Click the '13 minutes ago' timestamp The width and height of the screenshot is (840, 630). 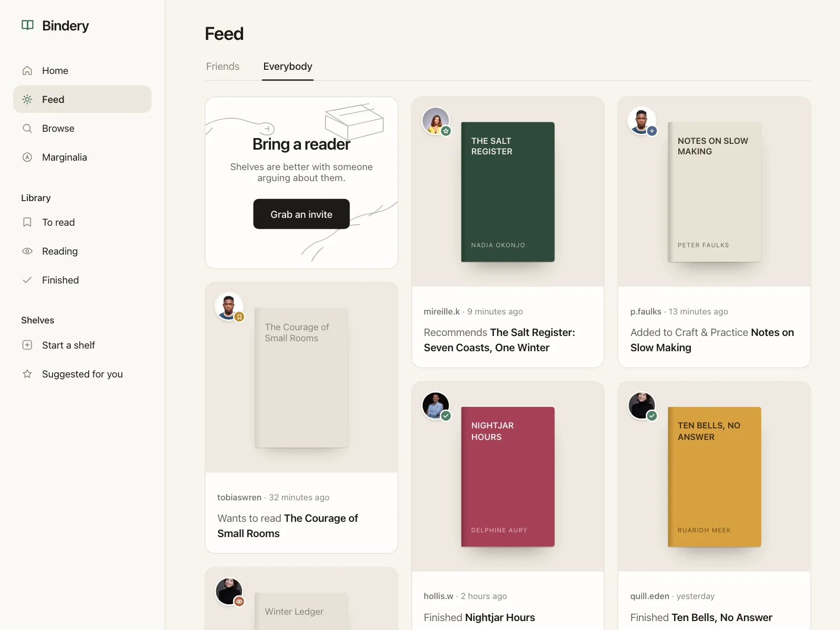pyautogui.click(x=698, y=311)
